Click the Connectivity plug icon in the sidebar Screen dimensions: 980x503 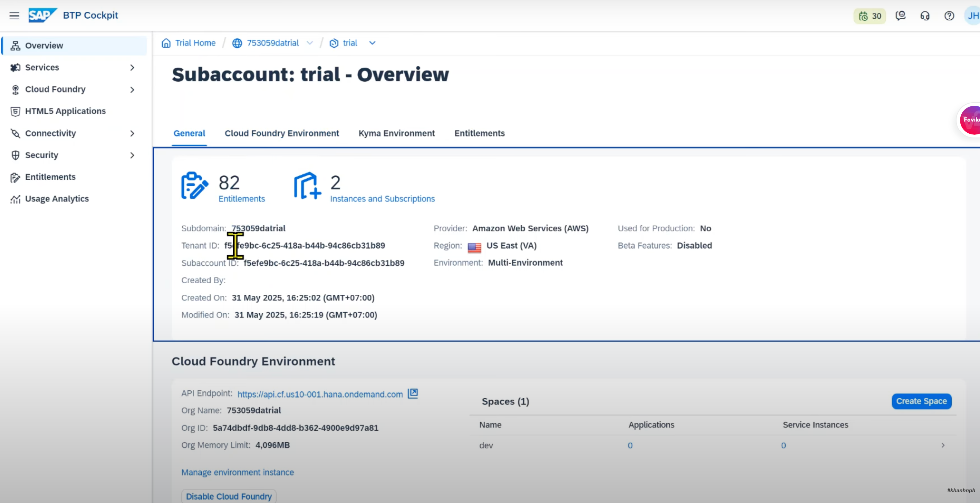click(x=15, y=134)
